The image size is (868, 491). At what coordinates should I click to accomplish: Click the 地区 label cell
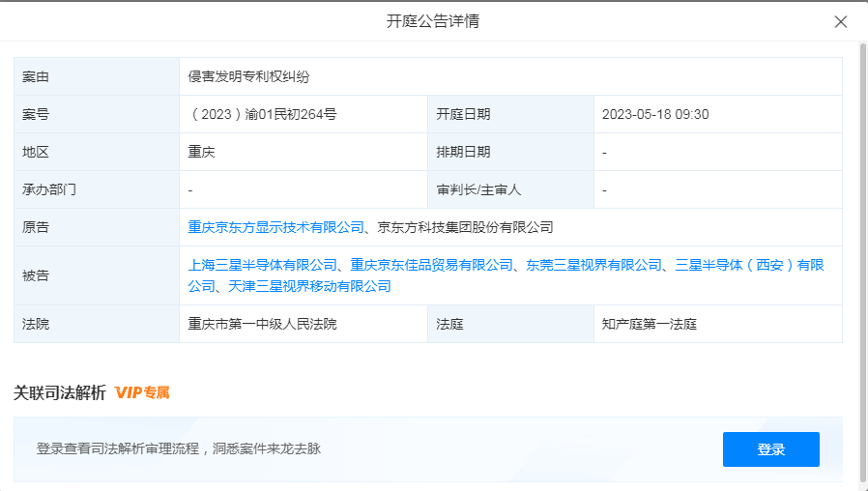[x=97, y=152]
